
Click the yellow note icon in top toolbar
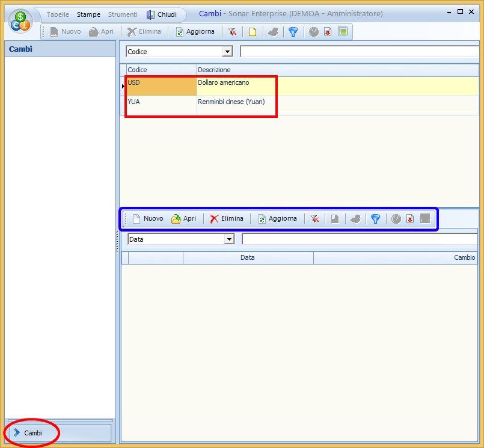click(253, 32)
